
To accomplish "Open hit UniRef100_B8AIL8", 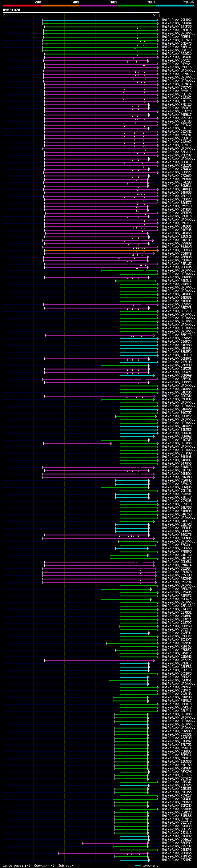I will coord(176,50).
